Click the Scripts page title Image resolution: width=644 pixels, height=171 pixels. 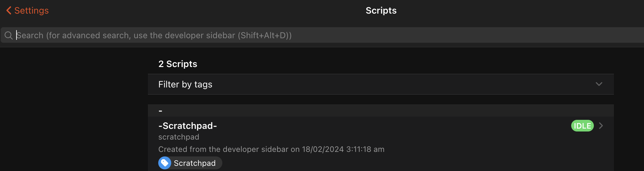pyautogui.click(x=381, y=10)
